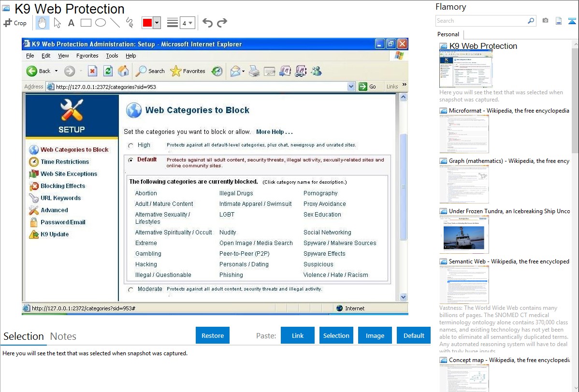579x392 pixels.
Task: Expand the Links toolbar chevron
Action: pyautogui.click(x=405, y=85)
